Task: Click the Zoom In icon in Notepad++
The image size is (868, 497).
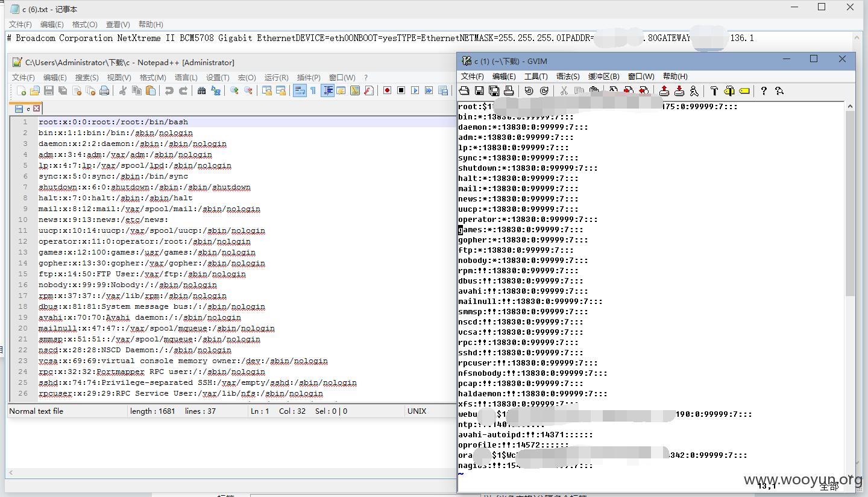Action: (234, 90)
